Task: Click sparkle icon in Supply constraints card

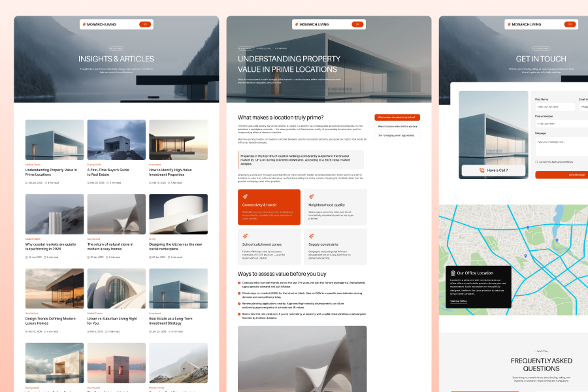Action: point(311,236)
